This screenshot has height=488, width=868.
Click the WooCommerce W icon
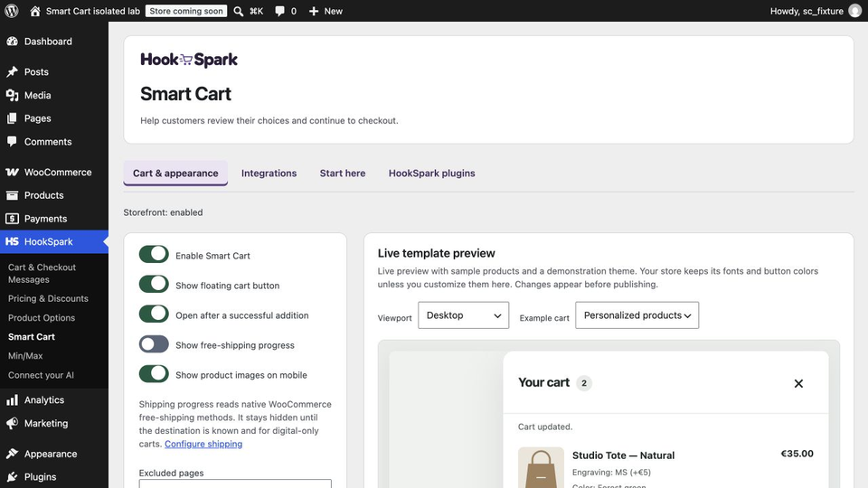12,172
